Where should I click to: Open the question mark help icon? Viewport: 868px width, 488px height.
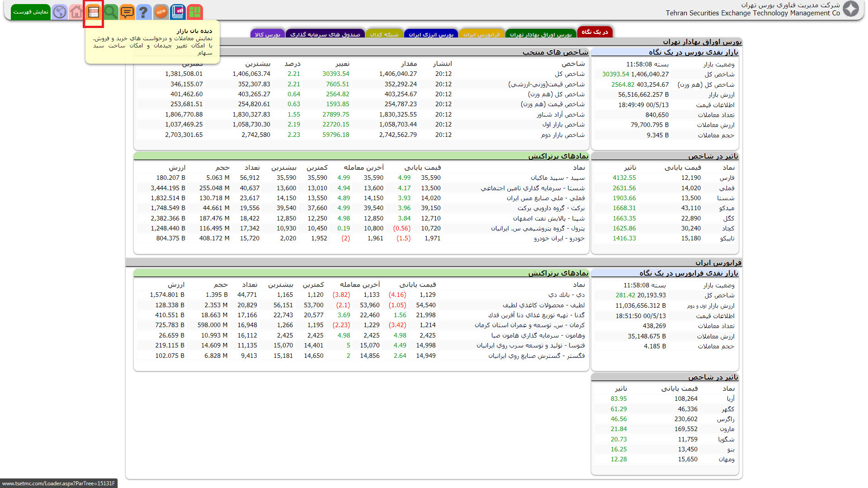click(144, 12)
